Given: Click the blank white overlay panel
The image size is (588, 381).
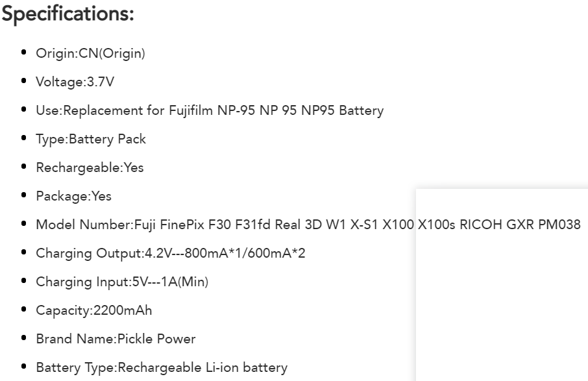Looking at the screenshot, I should (x=502, y=300).
